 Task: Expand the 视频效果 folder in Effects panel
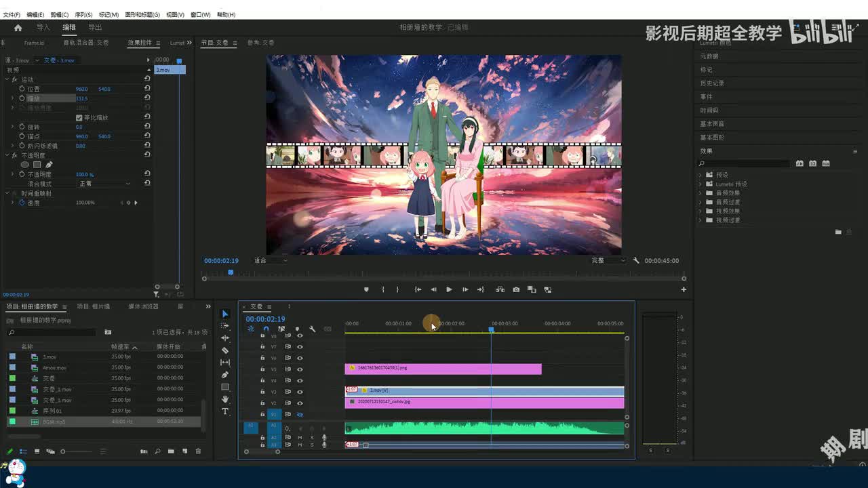tap(701, 211)
